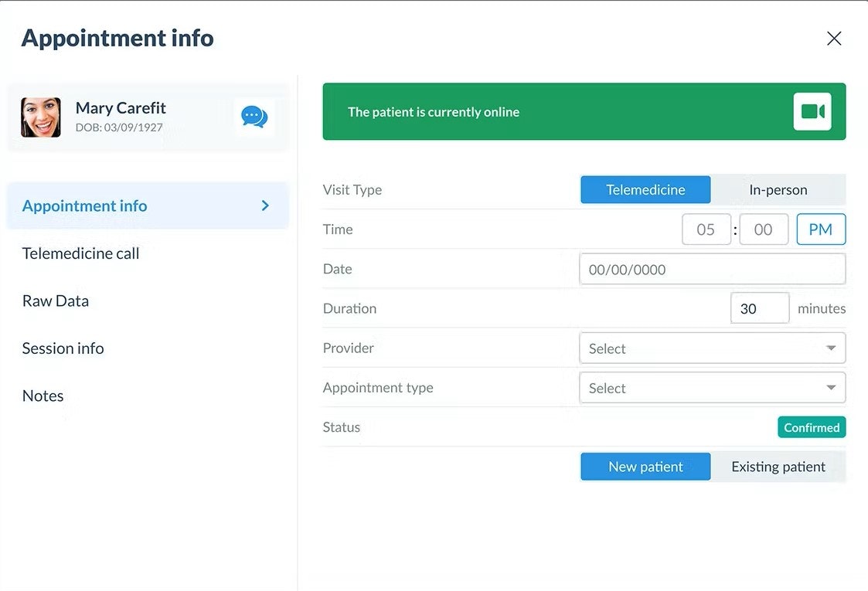Image resolution: width=868 pixels, height=591 pixels.
Task: Click the Date input field
Action: pos(711,268)
